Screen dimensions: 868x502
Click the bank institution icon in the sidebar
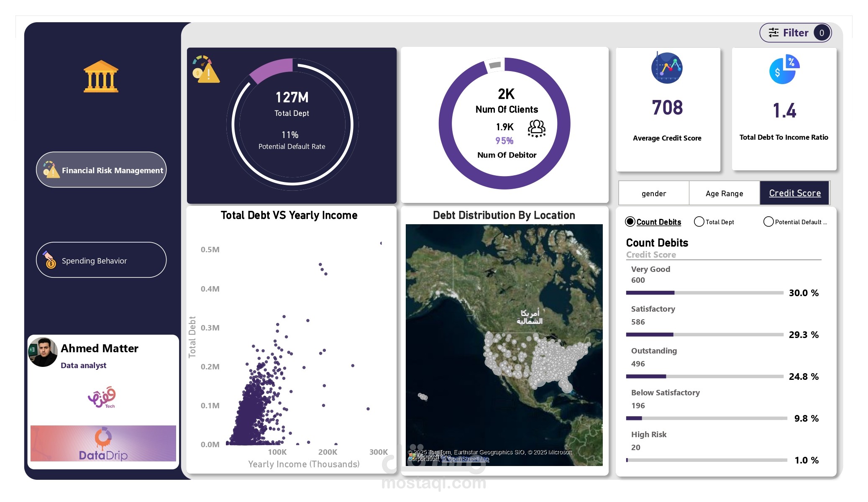101,76
